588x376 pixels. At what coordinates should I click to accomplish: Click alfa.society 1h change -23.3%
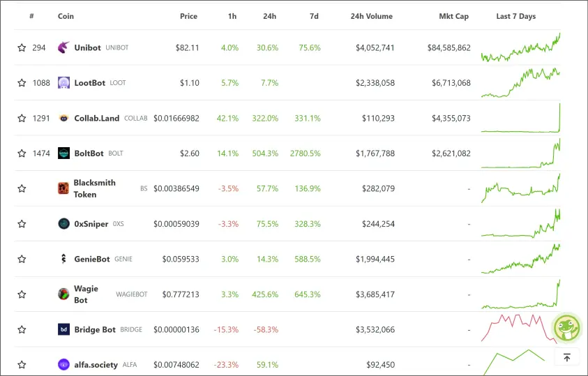point(226,365)
